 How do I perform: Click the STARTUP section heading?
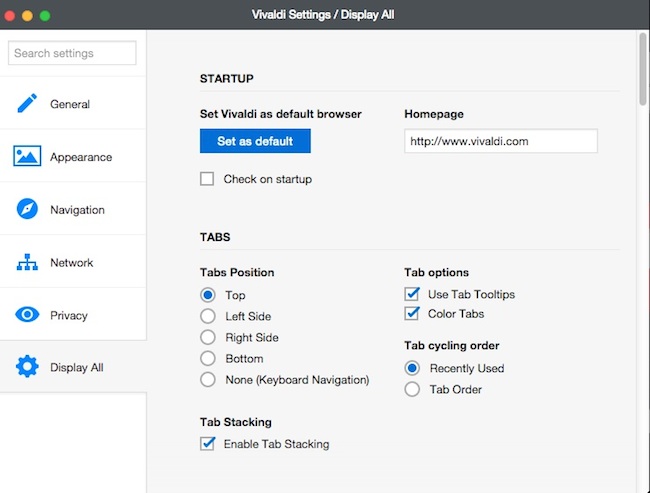click(226, 79)
